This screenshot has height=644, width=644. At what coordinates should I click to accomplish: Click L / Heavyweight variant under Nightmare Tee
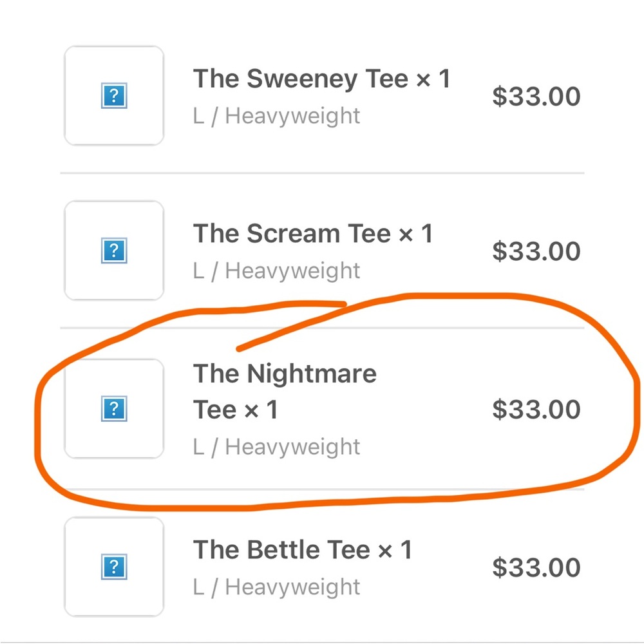(276, 447)
